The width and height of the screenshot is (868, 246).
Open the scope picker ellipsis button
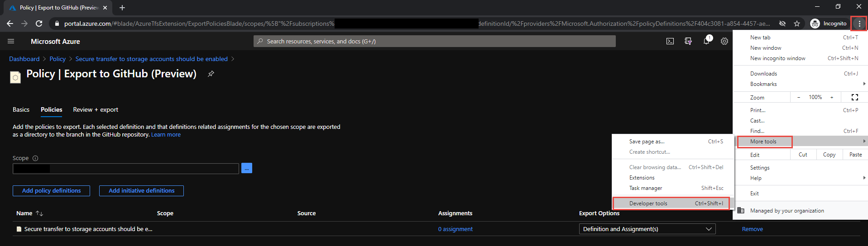[x=247, y=168]
